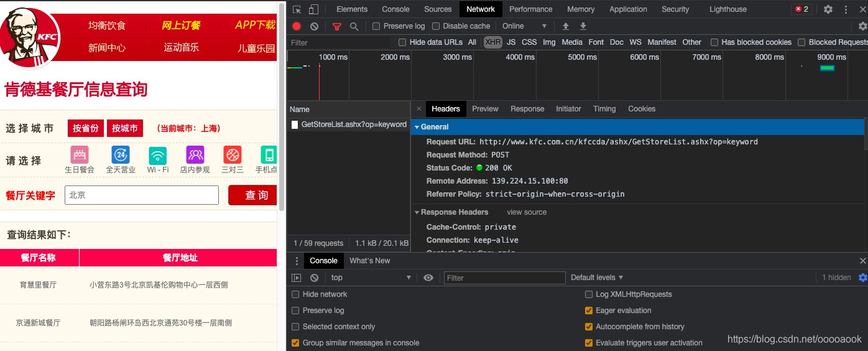The image size is (868, 351).
Task: Select the JS request type filter
Action: (511, 42)
